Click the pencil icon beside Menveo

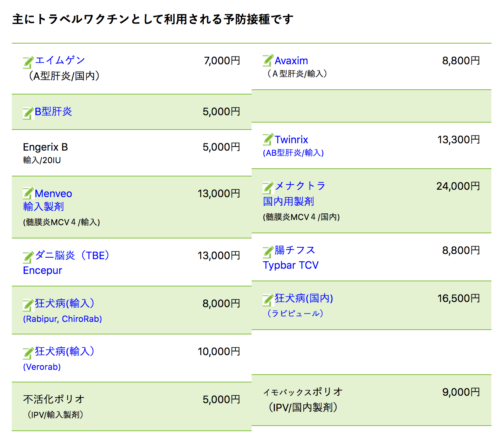[x=29, y=193]
